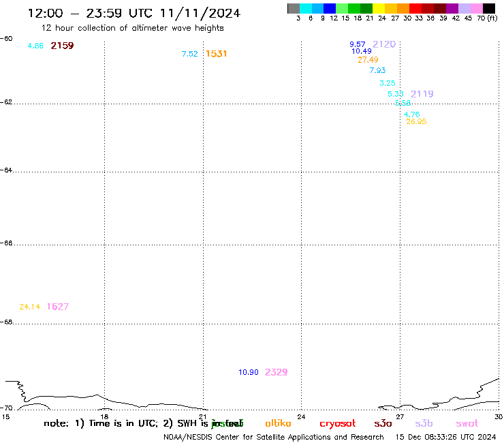Click the timestamp "15 Dec 08:33:26 UTC 2024"
504x443 pixels.
[x=445, y=438]
